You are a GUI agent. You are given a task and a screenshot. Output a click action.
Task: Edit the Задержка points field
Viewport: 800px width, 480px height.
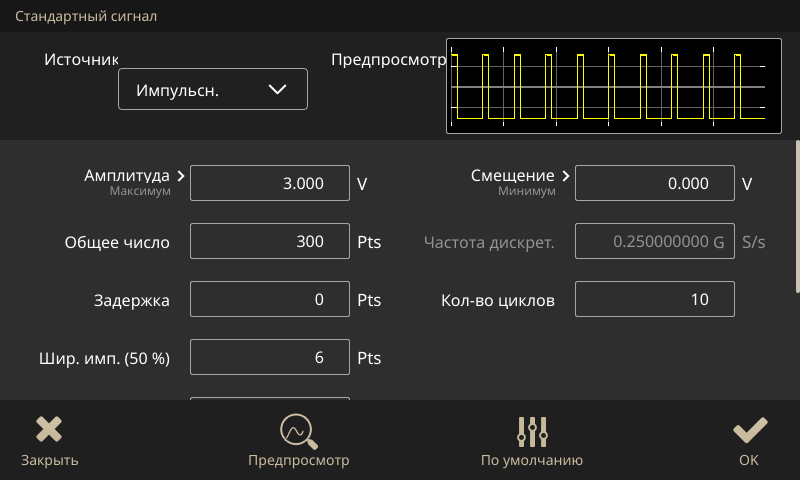270,300
